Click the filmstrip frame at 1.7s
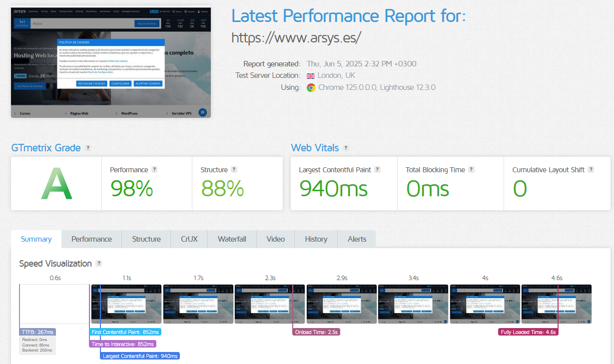 [198, 305]
